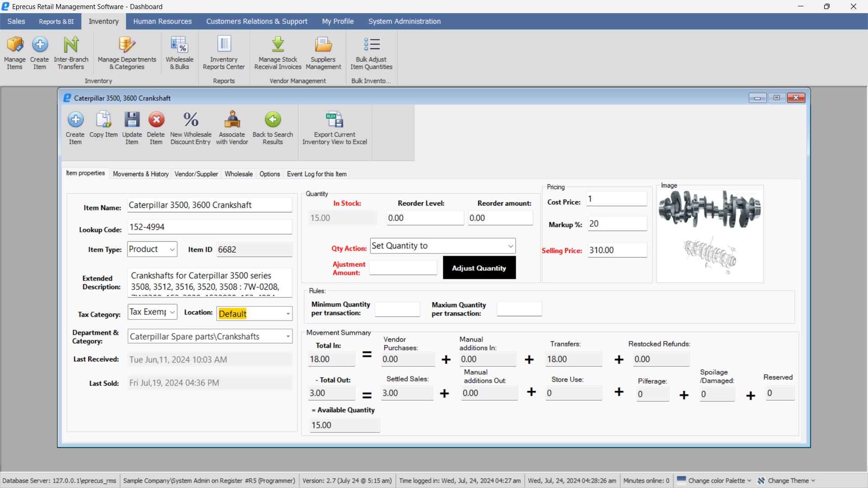
Task: Click Change Theme in status bar
Action: [786, 481]
